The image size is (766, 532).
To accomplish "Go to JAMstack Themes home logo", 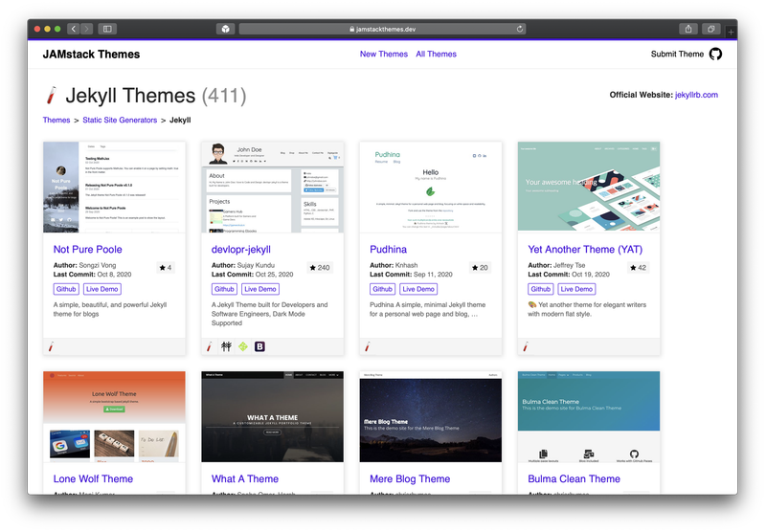I will click(91, 55).
